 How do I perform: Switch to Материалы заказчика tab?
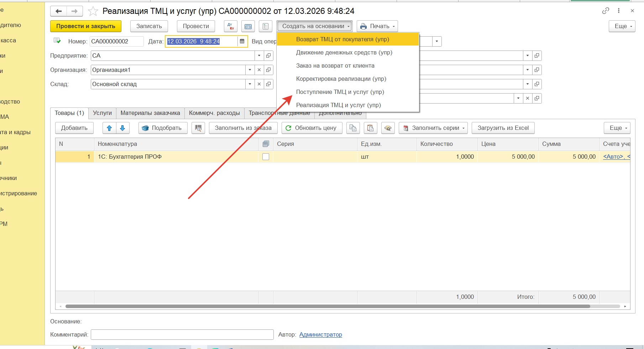[150, 113]
